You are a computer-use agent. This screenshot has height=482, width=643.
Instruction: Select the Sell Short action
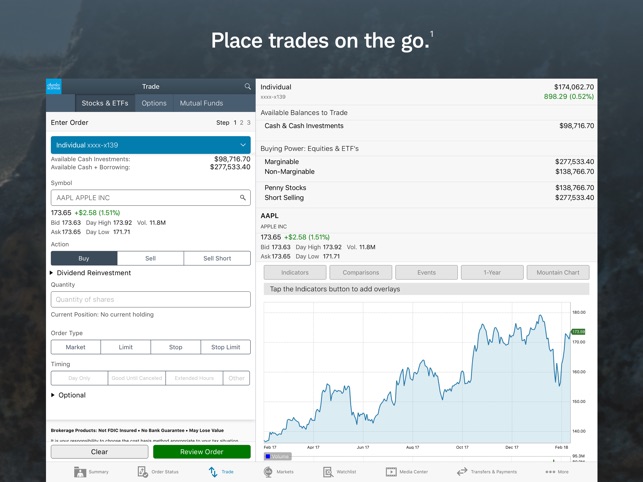tap(217, 258)
